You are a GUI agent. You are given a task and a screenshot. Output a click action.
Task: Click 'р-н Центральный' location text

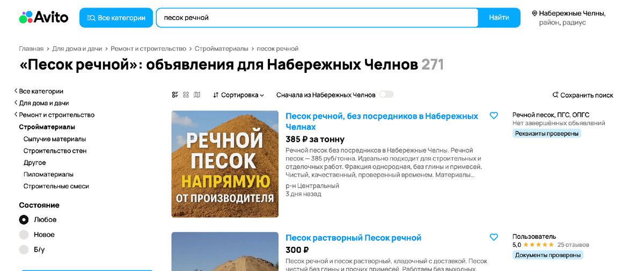click(x=312, y=186)
